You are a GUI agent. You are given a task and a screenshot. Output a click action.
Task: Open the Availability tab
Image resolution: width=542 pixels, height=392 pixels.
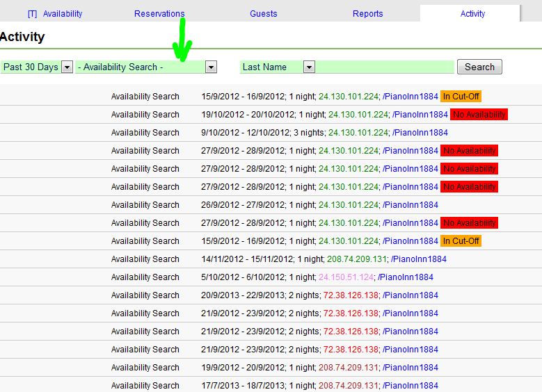pyautogui.click(x=62, y=14)
